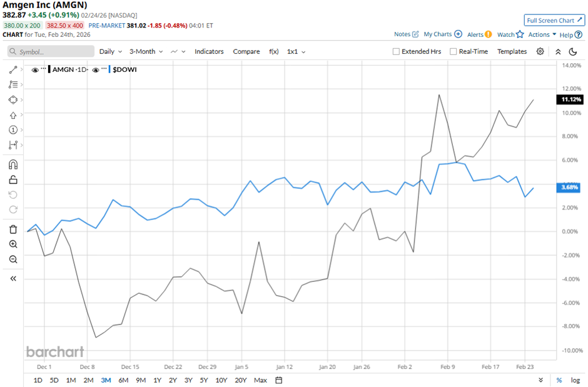The height and width of the screenshot is (387, 588).
Task: Click the $DOWI blue color bar
Action: pyautogui.click(x=109, y=69)
